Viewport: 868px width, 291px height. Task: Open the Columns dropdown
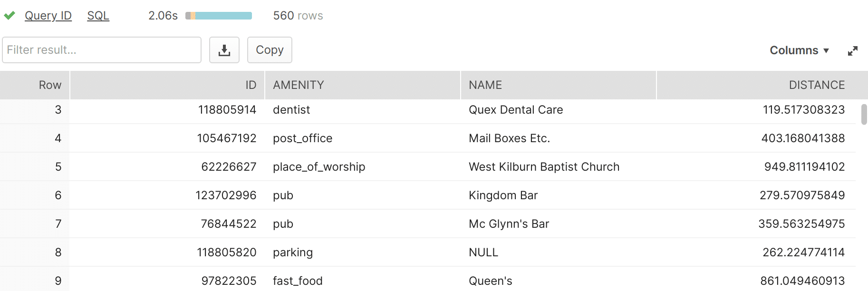pyautogui.click(x=799, y=50)
